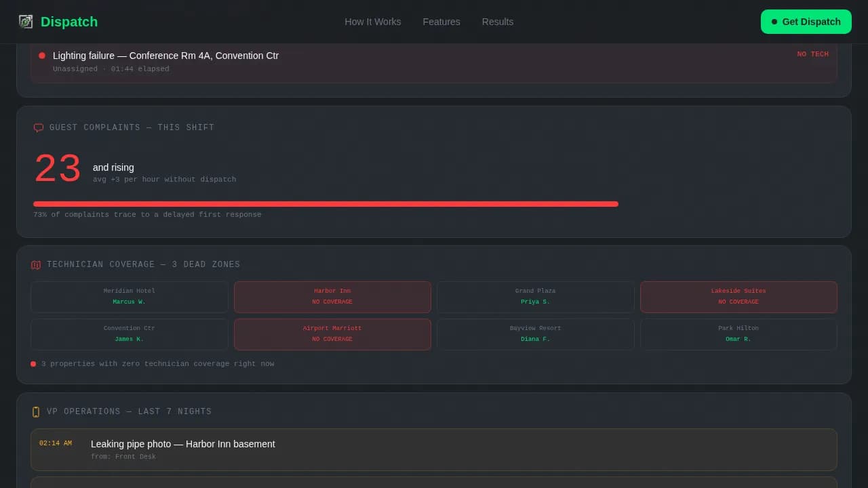Open the How It Works nav item

point(373,22)
